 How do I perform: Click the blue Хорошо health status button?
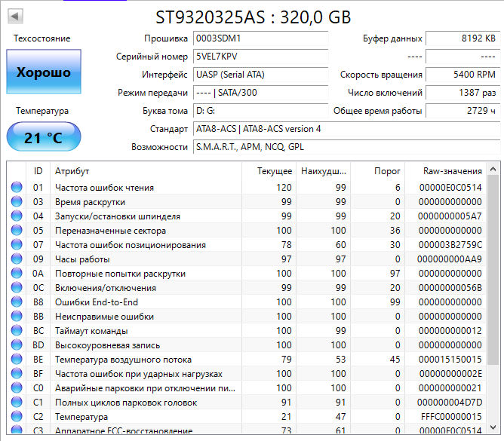pyautogui.click(x=43, y=73)
